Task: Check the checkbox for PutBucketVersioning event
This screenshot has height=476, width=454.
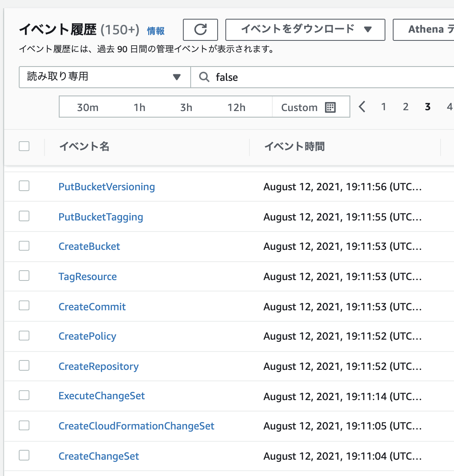Action: pos(24,185)
